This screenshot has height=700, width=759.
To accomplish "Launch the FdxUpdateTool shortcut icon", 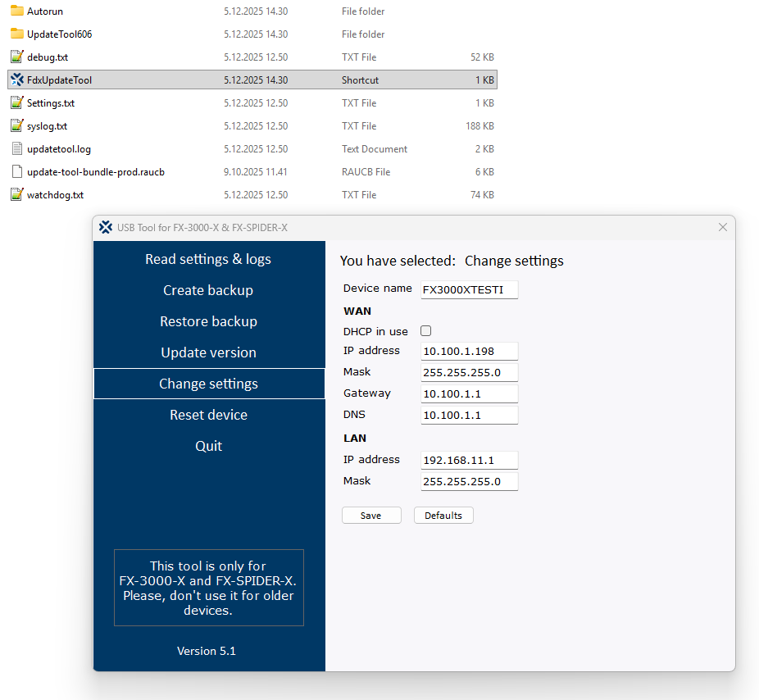I will click(x=16, y=80).
